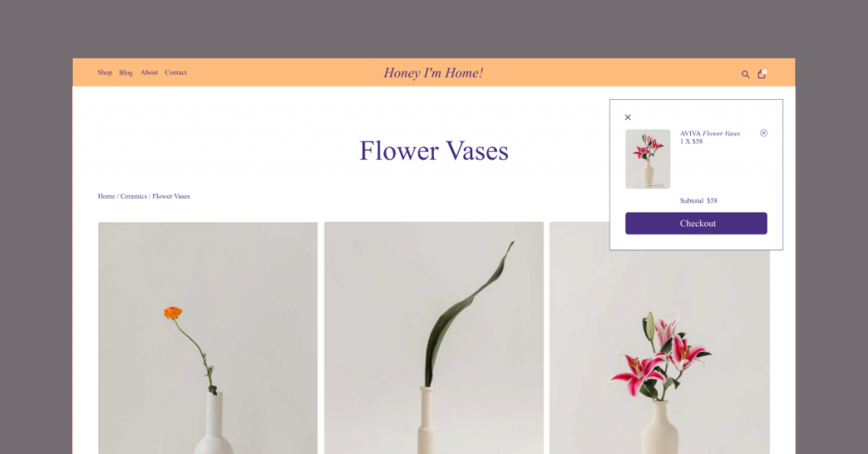The width and height of the screenshot is (868, 454).
Task: Go to the Blog page
Action: click(x=125, y=73)
